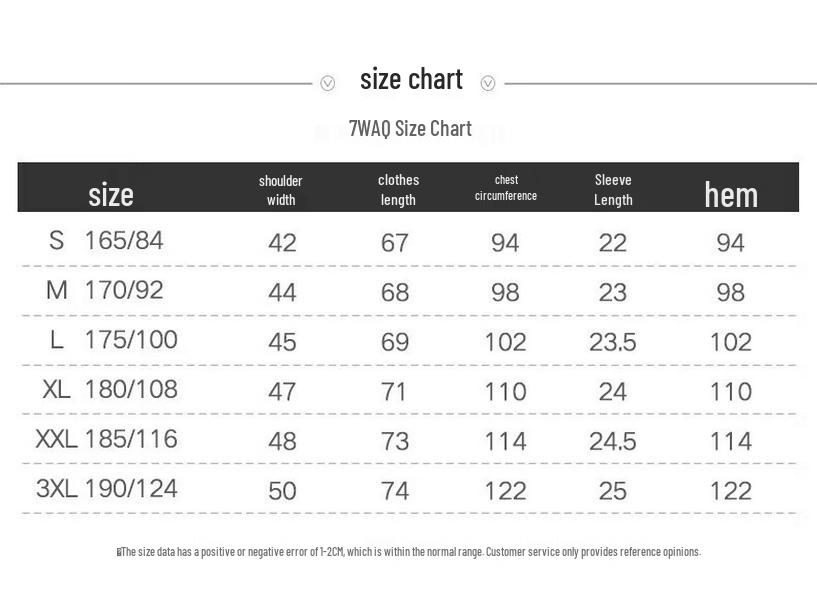Screen dimensions: 817x613
Task: Select the 3XL 190/124 size row label
Action: point(107,488)
